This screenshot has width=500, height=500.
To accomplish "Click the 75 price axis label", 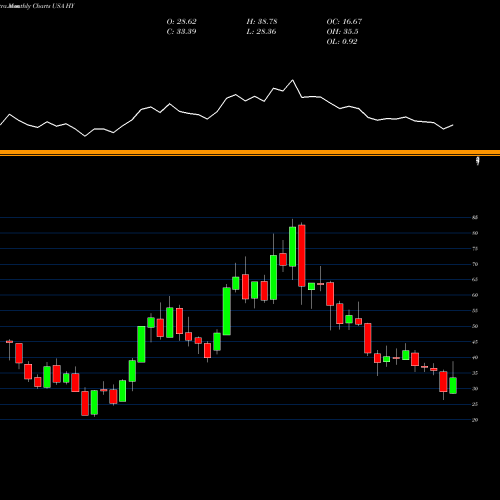I will coord(475,249).
